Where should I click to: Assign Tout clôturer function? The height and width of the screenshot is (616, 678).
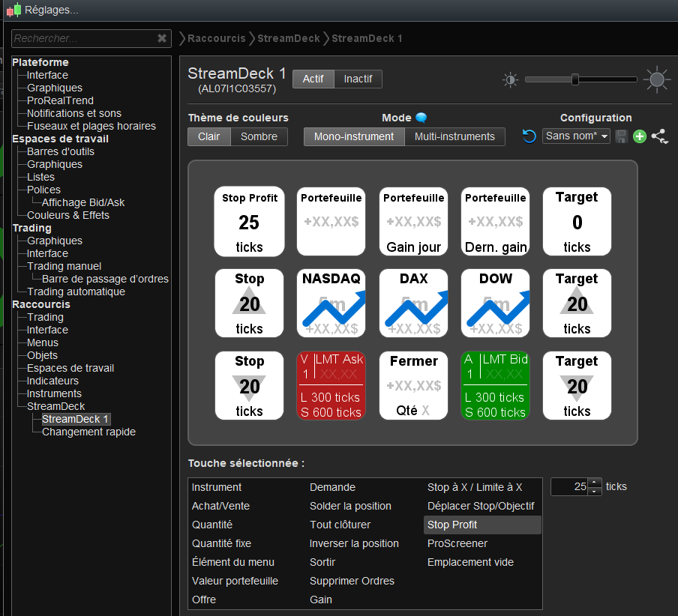340,525
